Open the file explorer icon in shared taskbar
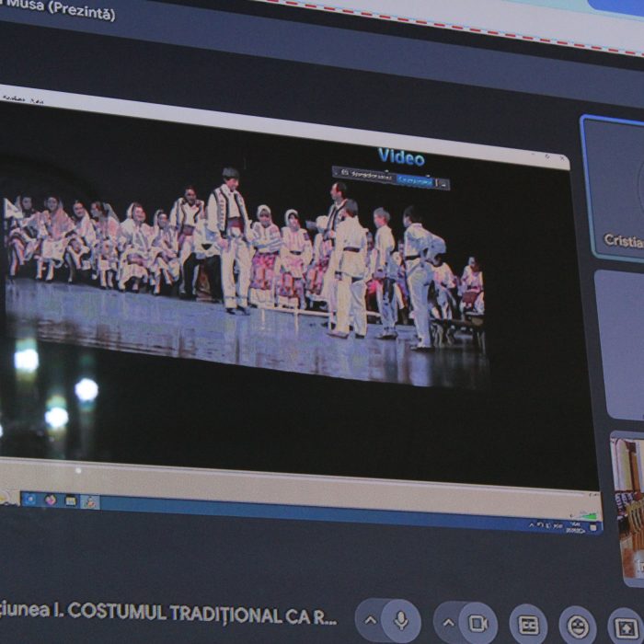This screenshot has width=644, height=644. pos(70,500)
